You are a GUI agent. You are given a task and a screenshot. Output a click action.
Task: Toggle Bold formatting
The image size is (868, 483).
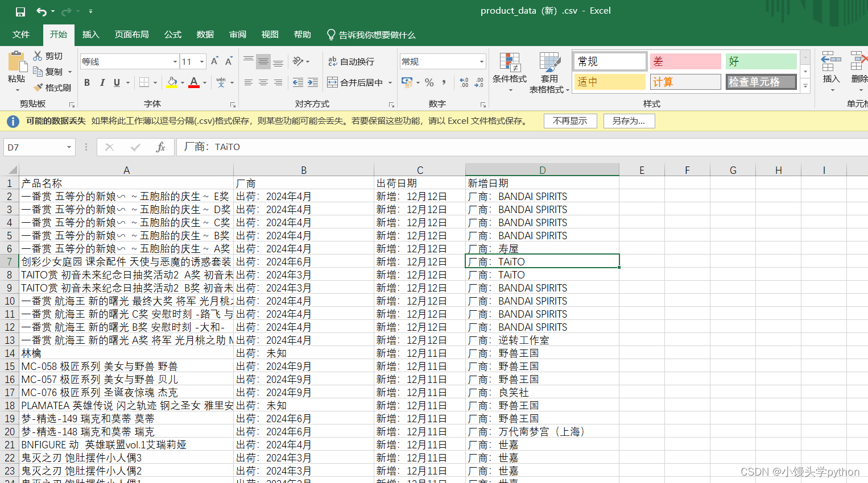pos(87,82)
